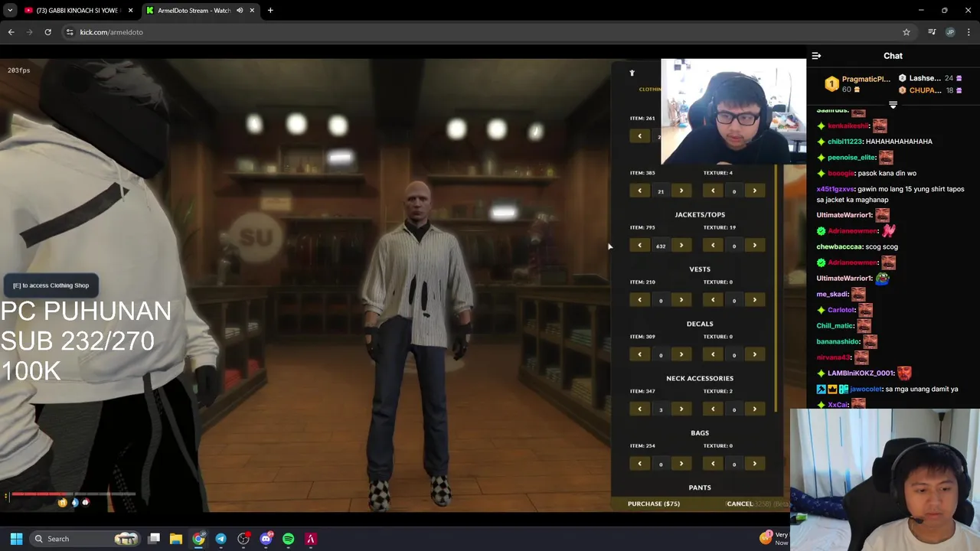Click username chewbacccaa in chat
This screenshot has width=980, height=551.
[838, 247]
